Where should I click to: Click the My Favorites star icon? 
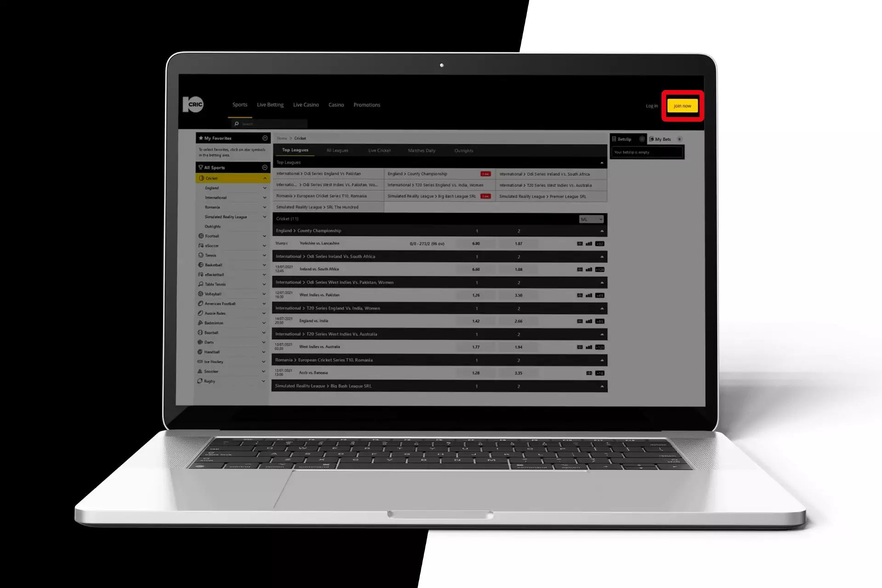click(200, 138)
